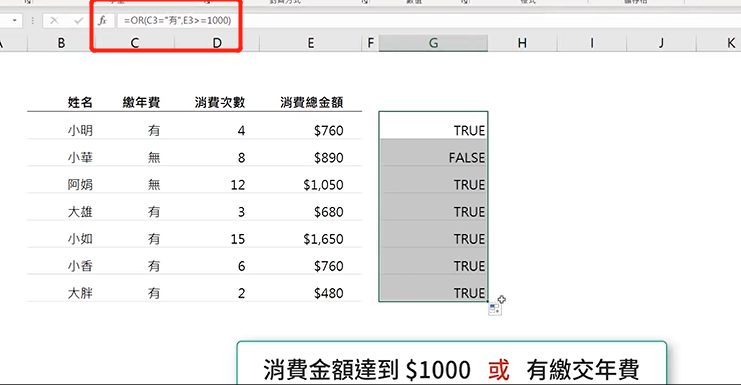
Task: Select the $680 amount cell
Action: click(328, 212)
